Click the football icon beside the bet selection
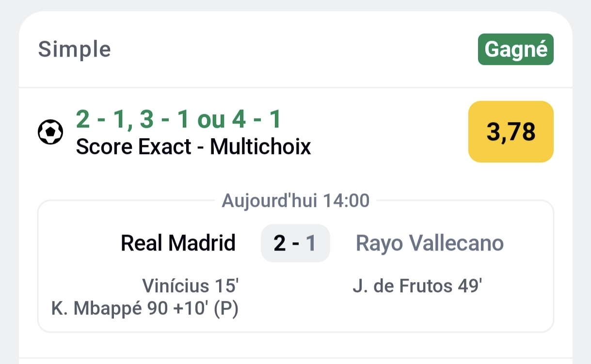The width and height of the screenshot is (591, 364). [x=50, y=132]
